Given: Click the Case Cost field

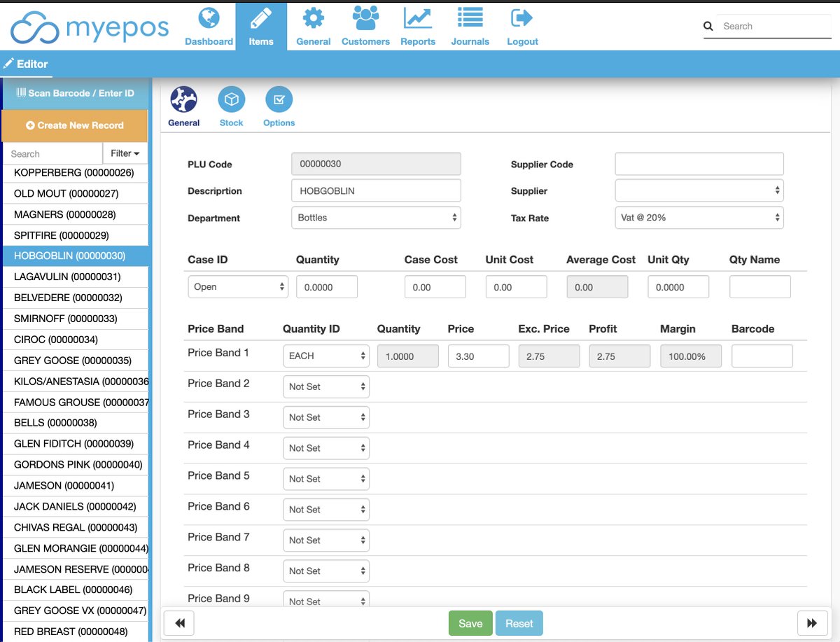Looking at the screenshot, I should tap(435, 287).
